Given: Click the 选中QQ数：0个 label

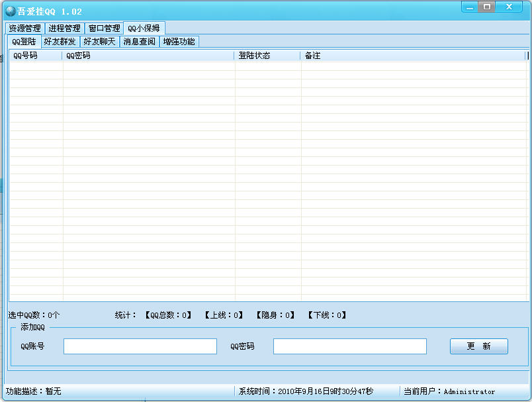Looking at the screenshot, I should 34,315.
